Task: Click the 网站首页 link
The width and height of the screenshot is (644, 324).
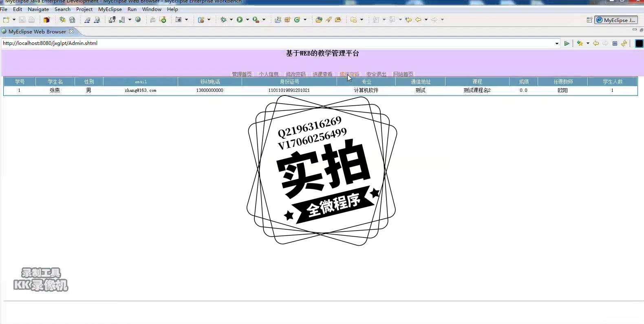Action: click(x=403, y=74)
